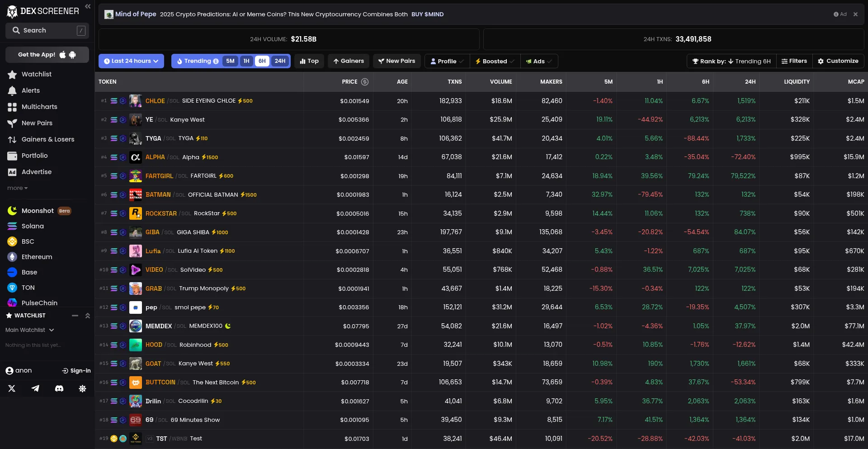
Task: Sort by LIQUIDITY column header
Action: pos(797,82)
